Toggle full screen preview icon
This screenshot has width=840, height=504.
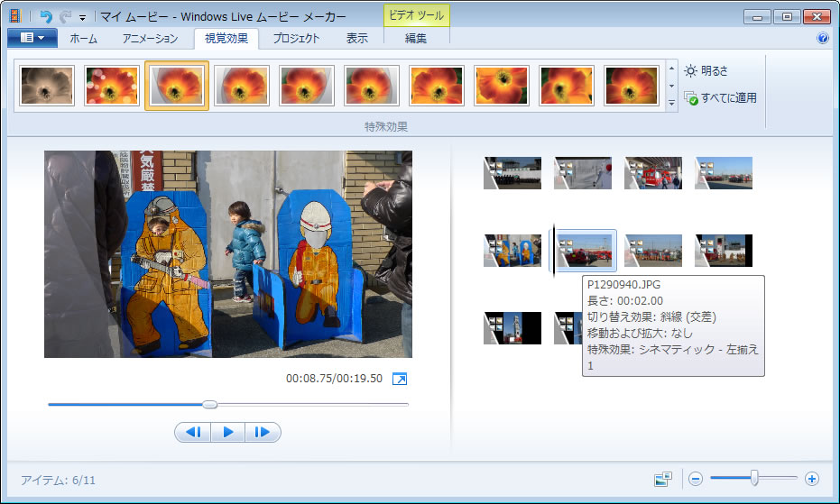(x=401, y=379)
